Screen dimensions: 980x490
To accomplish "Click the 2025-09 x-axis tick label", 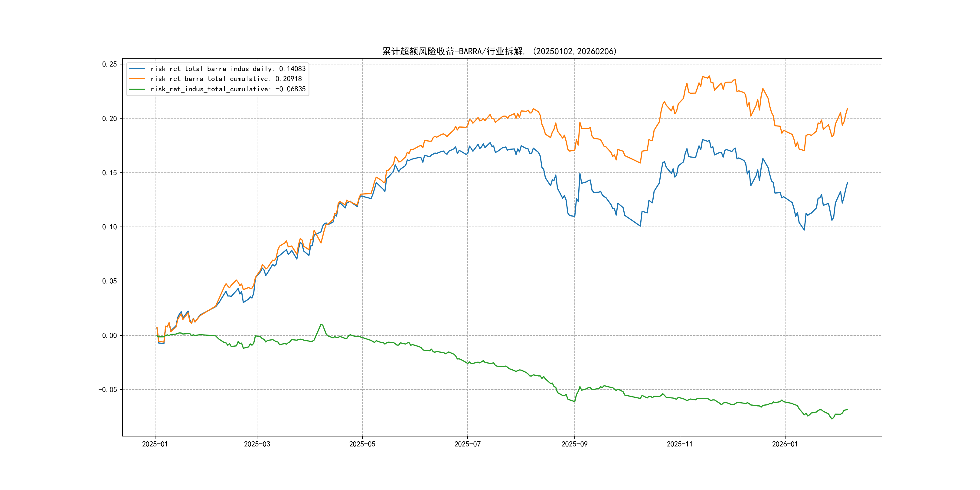I will click(574, 444).
